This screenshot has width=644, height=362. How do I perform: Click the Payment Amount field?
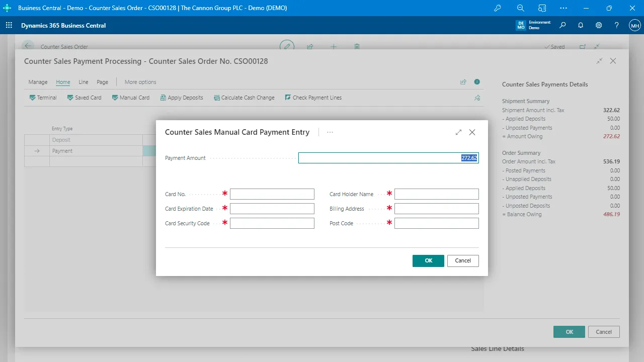tap(388, 158)
